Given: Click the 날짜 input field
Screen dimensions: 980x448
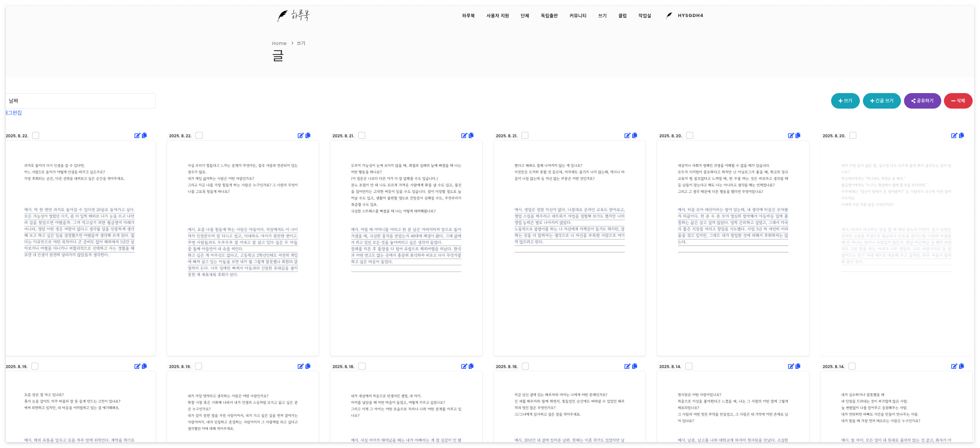Looking at the screenshot, I should coord(81,101).
